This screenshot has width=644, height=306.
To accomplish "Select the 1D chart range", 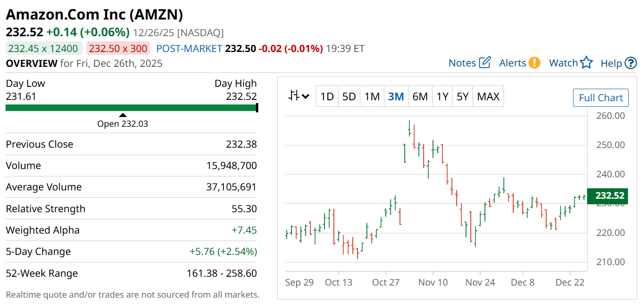I will [327, 97].
